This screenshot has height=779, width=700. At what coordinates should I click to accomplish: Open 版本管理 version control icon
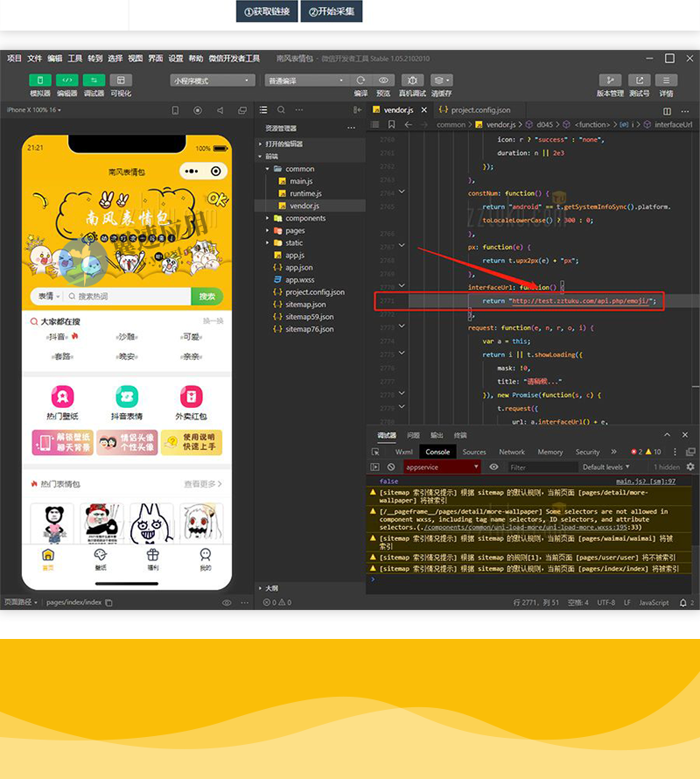pyautogui.click(x=610, y=81)
